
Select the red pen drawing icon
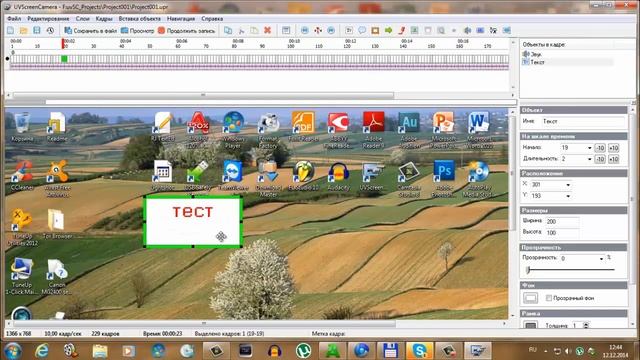click(x=402, y=31)
